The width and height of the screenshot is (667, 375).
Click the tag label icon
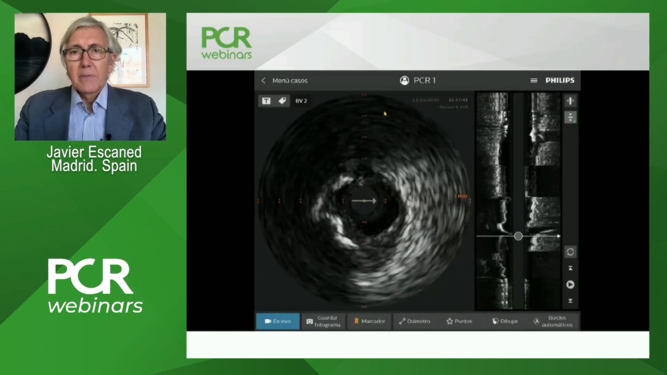[282, 101]
